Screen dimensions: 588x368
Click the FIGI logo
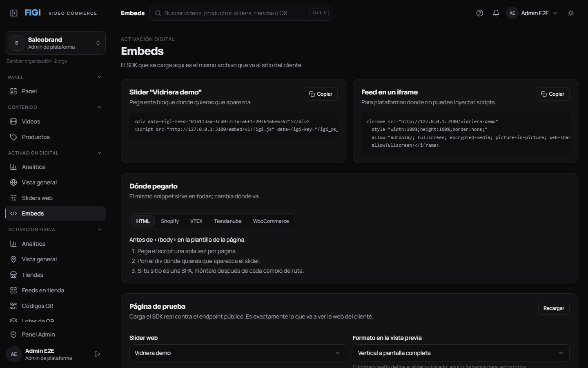pyautogui.click(x=33, y=13)
